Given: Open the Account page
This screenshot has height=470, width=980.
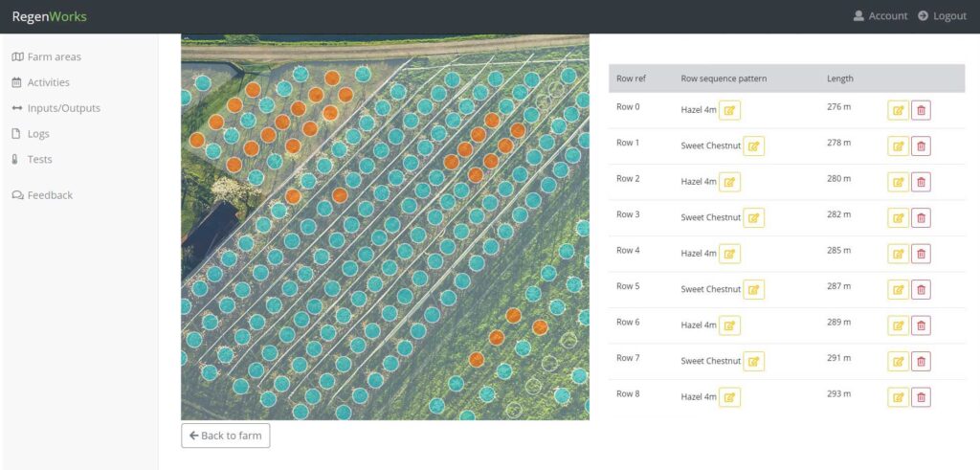Looking at the screenshot, I should 880,16.
